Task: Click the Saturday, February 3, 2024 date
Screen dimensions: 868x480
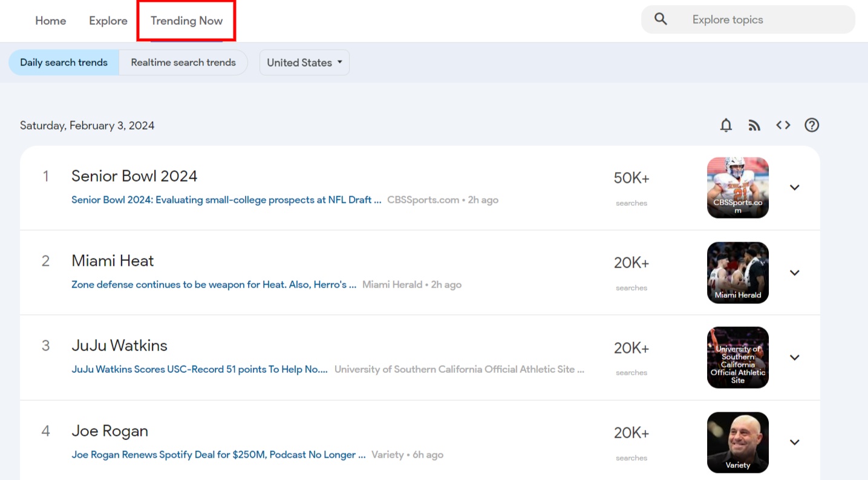Action: [87, 126]
